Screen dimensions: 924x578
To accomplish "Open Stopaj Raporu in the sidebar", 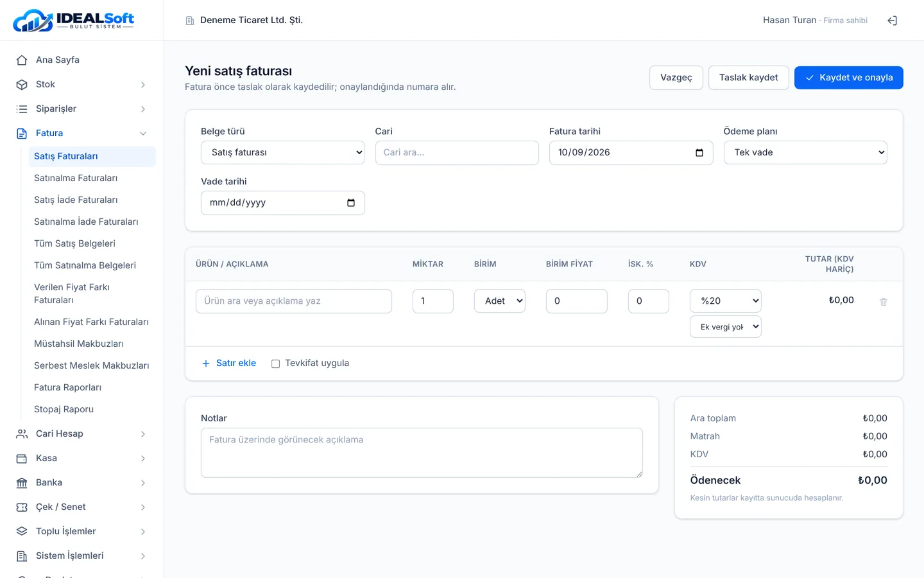I will pyautogui.click(x=92, y=410).
